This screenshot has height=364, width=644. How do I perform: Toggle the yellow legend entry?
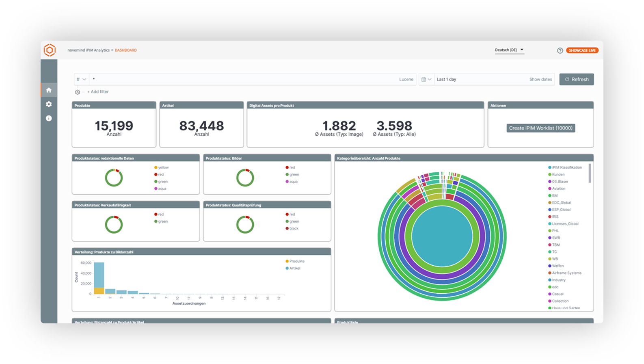point(161,167)
